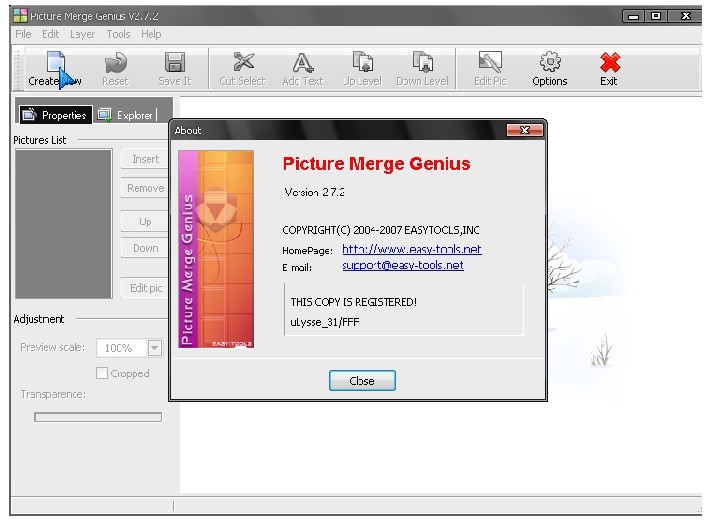Click the Create New toolbar icon

click(56, 63)
